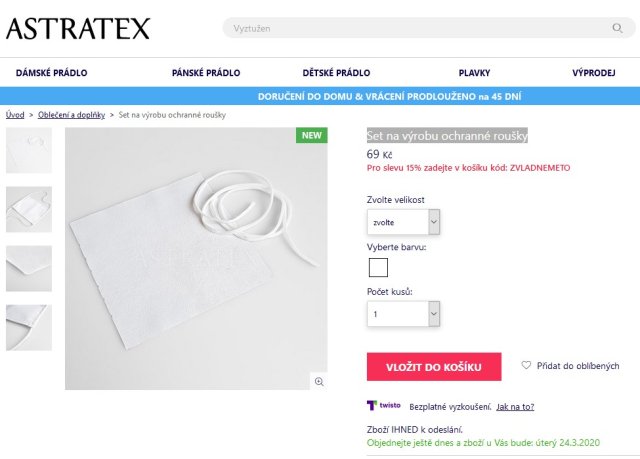Open the Výprodej sale section

click(x=593, y=73)
